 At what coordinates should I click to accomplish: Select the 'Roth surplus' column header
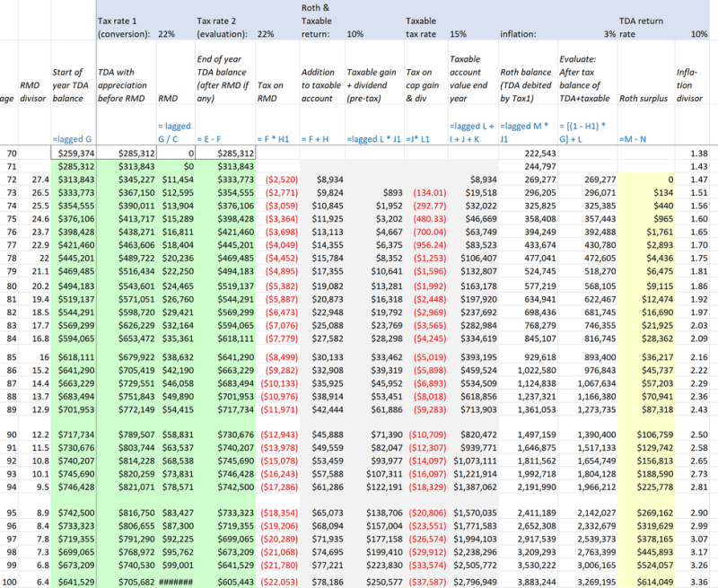click(x=644, y=99)
